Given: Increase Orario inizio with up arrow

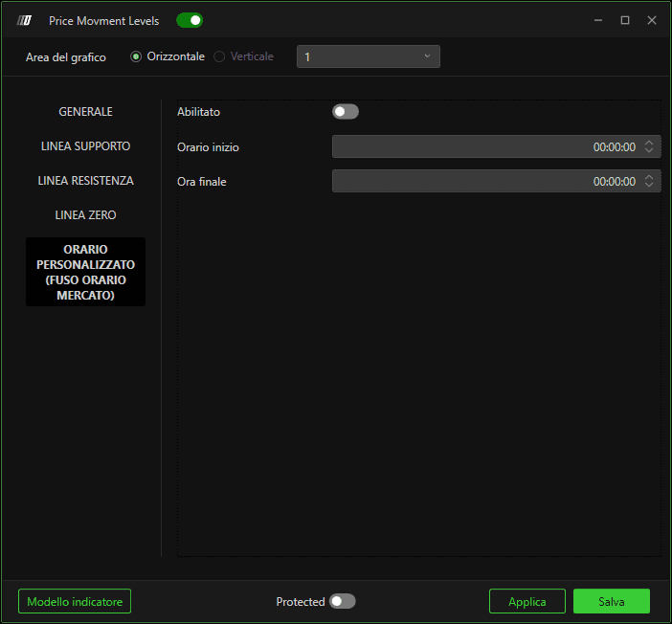Looking at the screenshot, I should click(649, 143).
